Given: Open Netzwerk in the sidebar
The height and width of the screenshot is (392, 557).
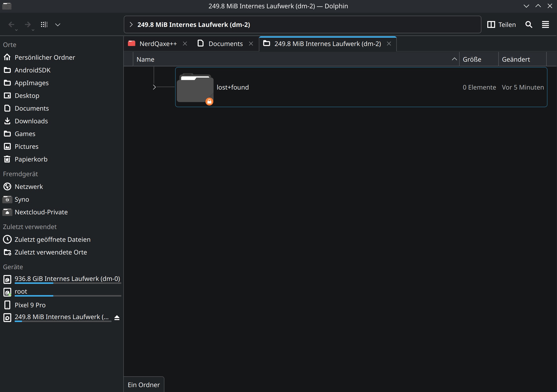Looking at the screenshot, I should [x=29, y=187].
